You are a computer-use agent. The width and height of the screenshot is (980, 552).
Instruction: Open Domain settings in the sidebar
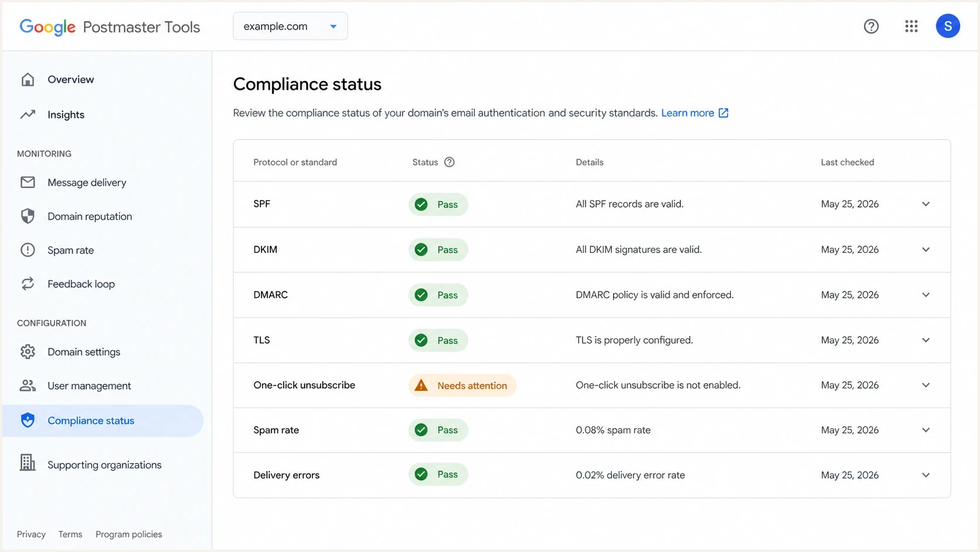click(x=84, y=352)
